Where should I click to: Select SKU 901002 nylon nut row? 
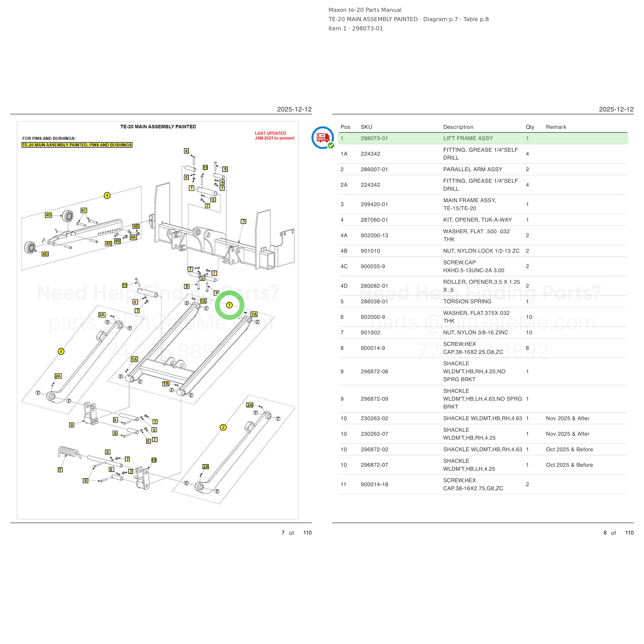pos(483,333)
